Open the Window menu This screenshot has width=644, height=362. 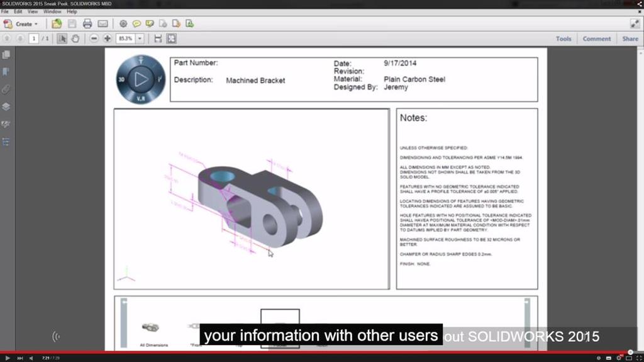(52, 11)
